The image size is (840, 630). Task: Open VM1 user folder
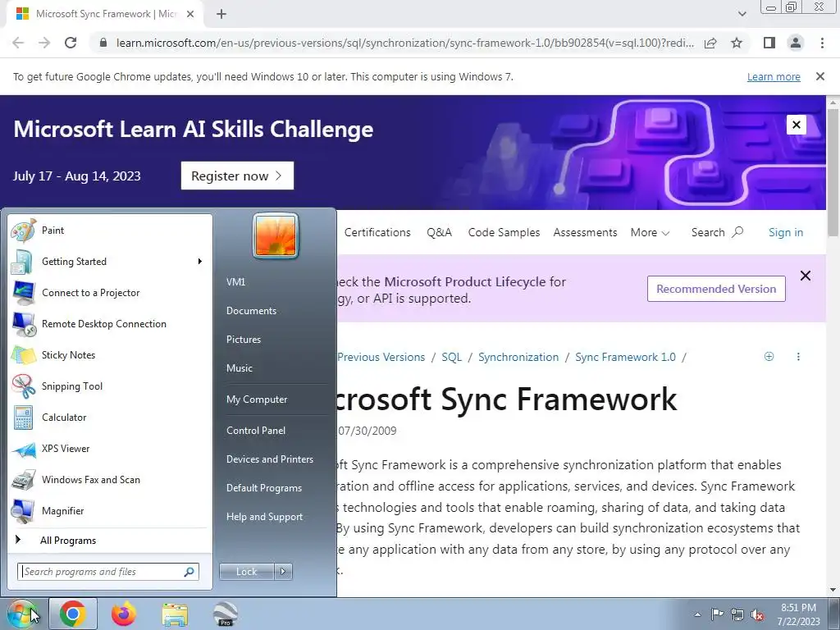pyautogui.click(x=235, y=282)
